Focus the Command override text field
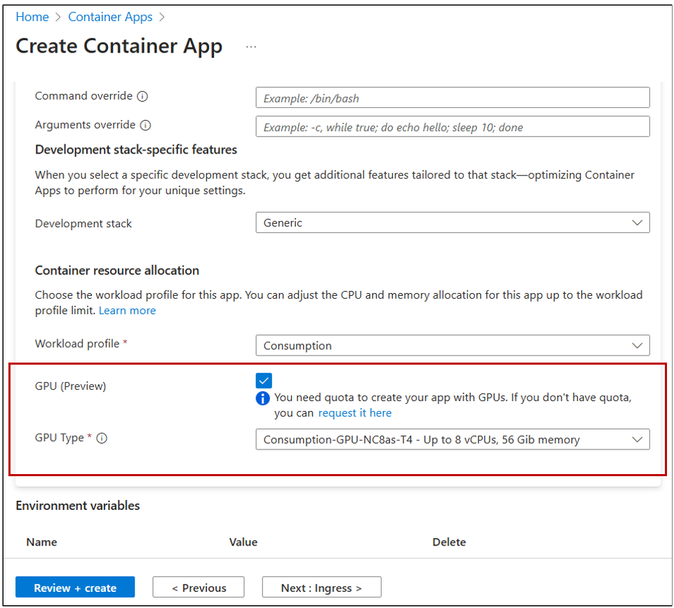The width and height of the screenshot is (674, 608). pyautogui.click(x=452, y=98)
